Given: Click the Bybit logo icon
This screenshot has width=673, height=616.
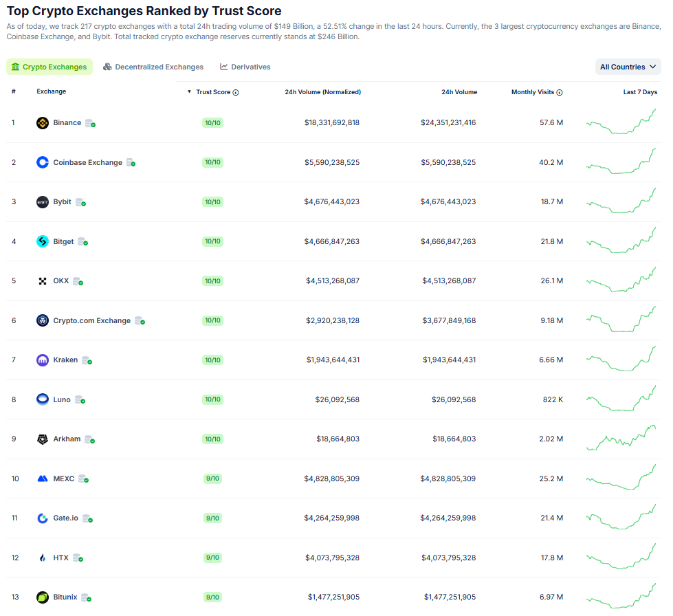Looking at the screenshot, I should pyautogui.click(x=43, y=201).
